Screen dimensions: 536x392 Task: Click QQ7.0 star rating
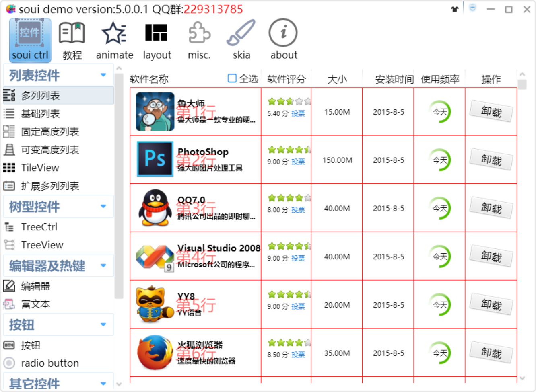pyautogui.click(x=289, y=198)
